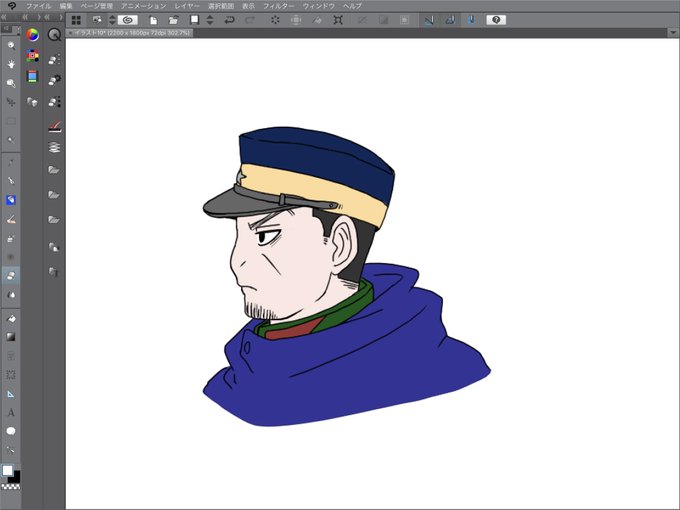Click the question mark support button
The image size is (680, 510).
coord(496,20)
